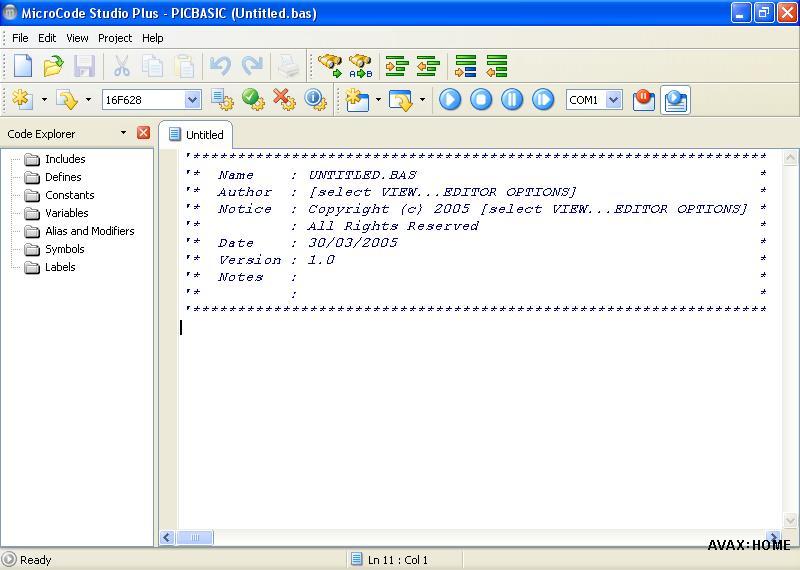Click the red X gear icon

(x=284, y=99)
